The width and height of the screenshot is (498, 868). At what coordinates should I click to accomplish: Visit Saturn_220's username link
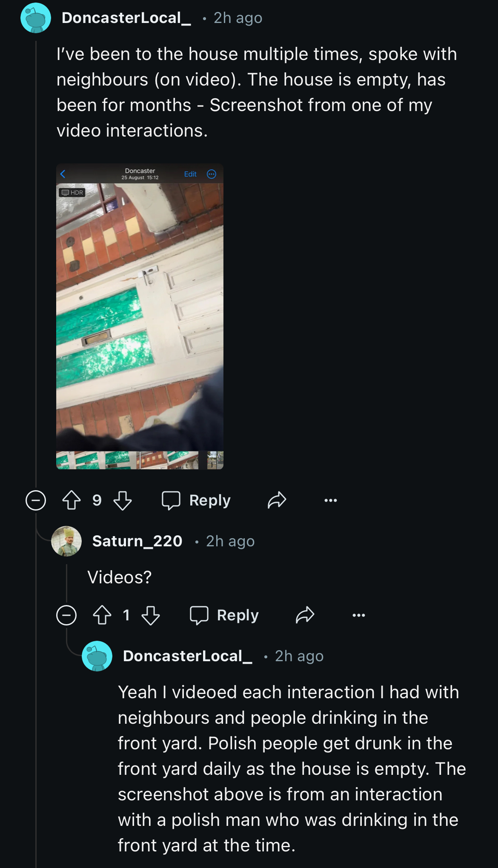point(137,541)
